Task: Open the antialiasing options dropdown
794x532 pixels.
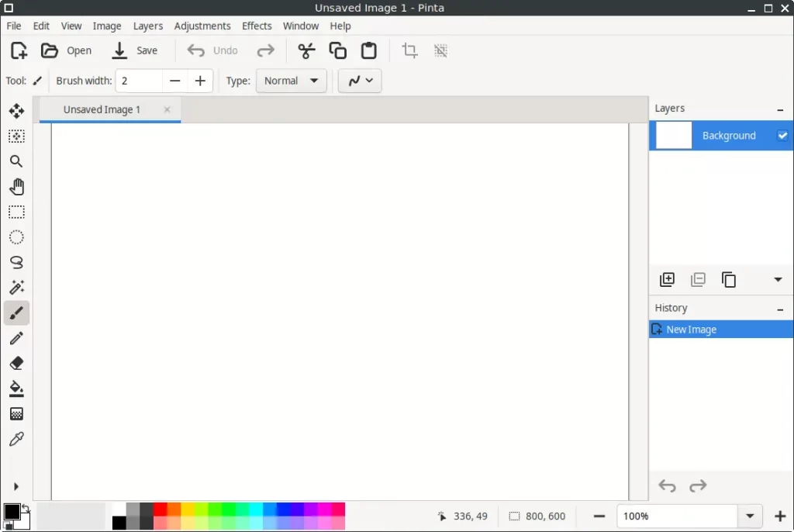Action: pyautogui.click(x=360, y=81)
